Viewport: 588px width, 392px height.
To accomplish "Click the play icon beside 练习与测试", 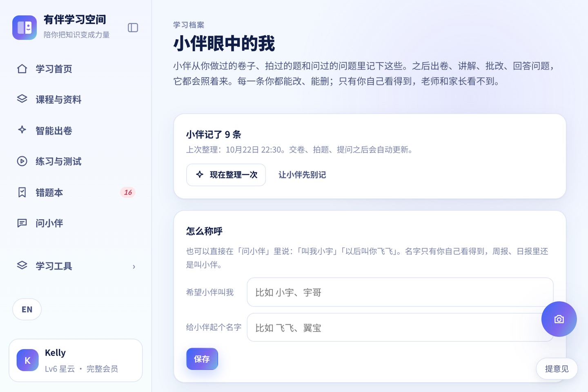I will pos(22,161).
